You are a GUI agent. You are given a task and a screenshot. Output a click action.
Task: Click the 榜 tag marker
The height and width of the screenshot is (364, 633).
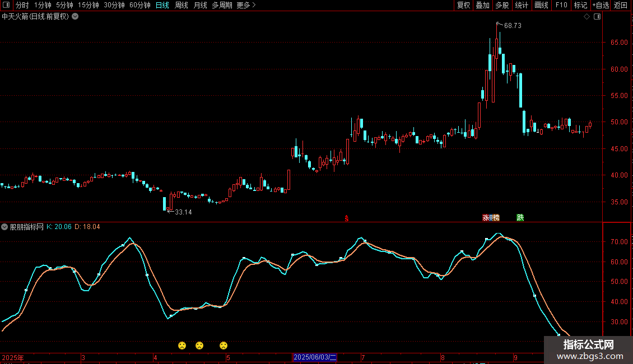coord(496,217)
